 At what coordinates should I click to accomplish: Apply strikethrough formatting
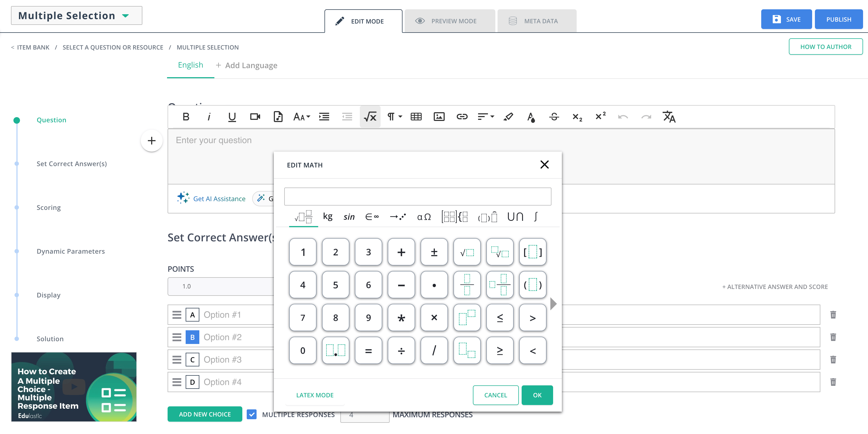click(x=554, y=117)
